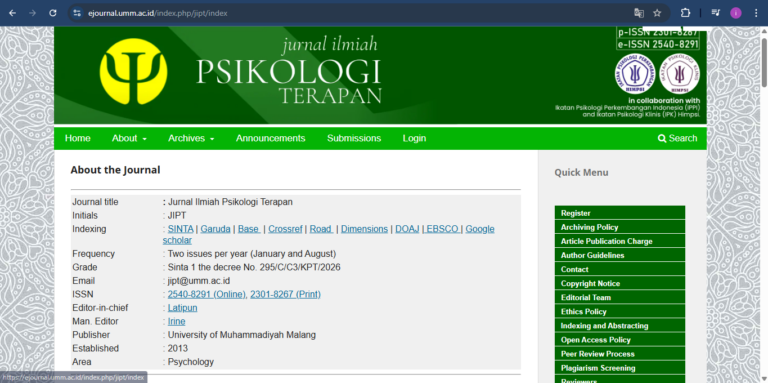Click the Ikatan Psikologi Perkembangan logo
768x383 pixels.
click(635, 74)
